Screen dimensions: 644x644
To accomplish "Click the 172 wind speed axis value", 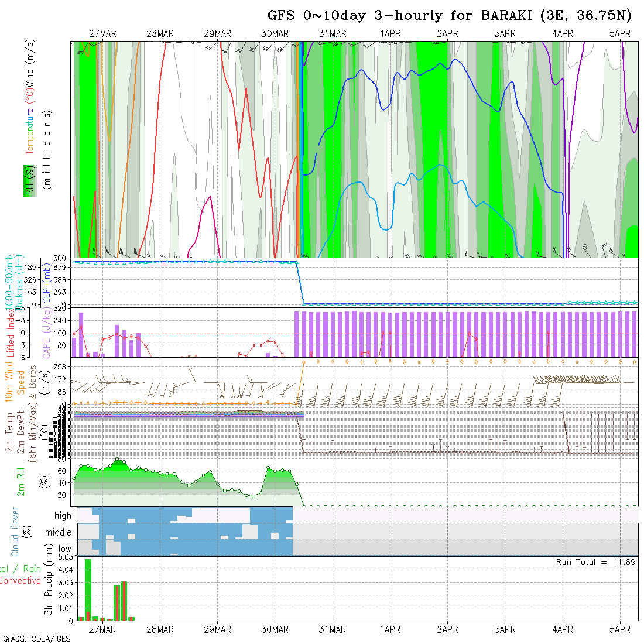I will pos(60,379).
